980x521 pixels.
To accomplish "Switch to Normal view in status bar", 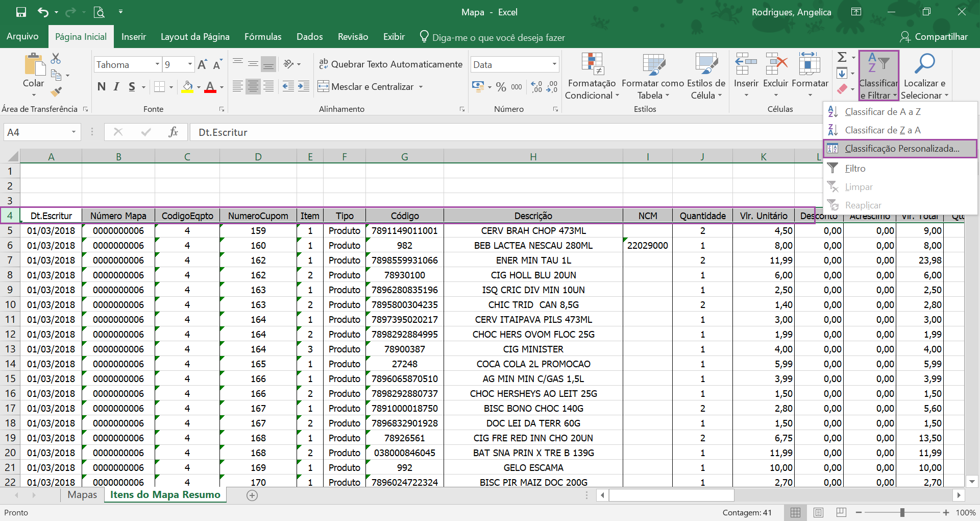I will click(x=795, y=512).
